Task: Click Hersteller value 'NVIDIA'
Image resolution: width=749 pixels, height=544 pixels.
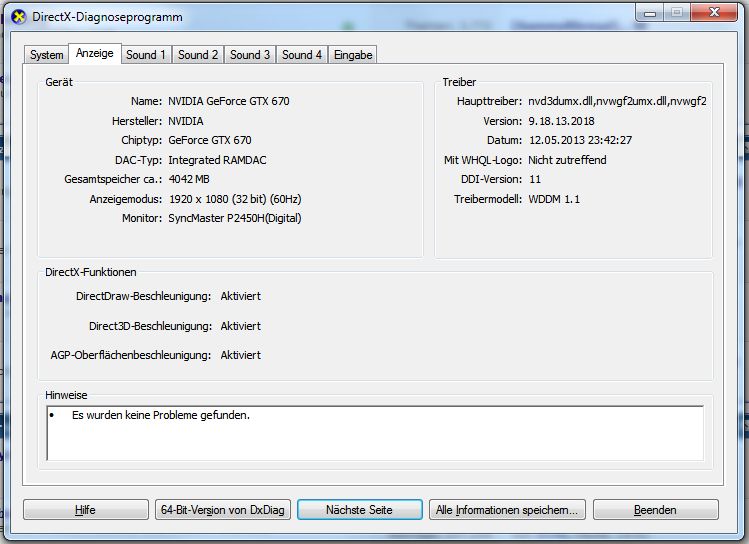Action: pyautogui.click(x=186, y=121)
